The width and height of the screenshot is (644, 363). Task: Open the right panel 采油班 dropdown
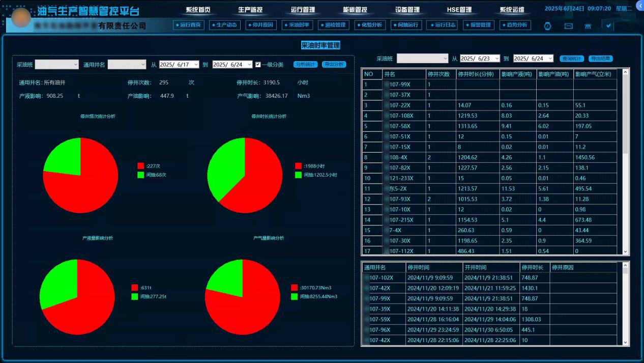pos(423,59)
